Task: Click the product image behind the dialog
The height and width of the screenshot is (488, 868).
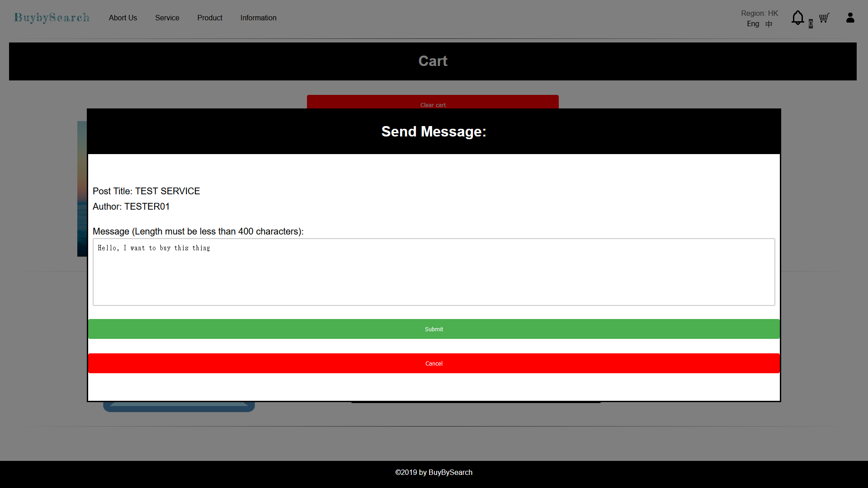Action: click(x=82, y=189)
